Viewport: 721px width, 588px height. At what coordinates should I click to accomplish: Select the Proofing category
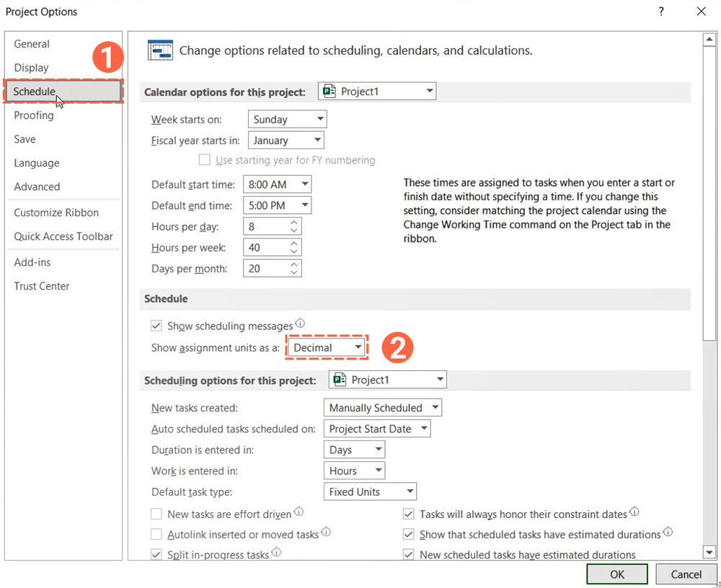(63, 115)
